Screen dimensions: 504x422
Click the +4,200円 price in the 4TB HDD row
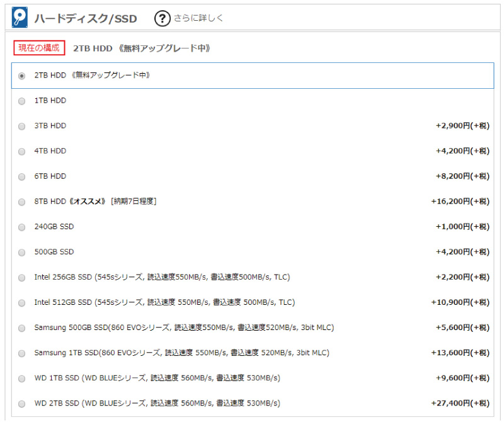462,151
